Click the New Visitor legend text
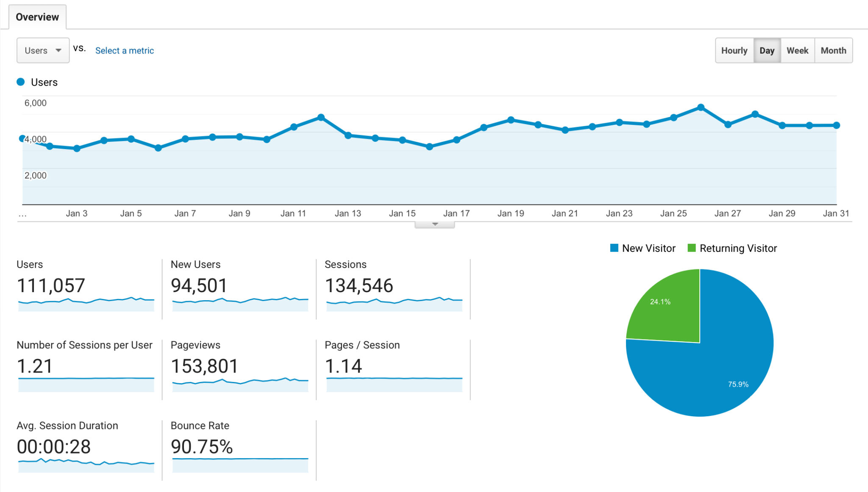This screenshot has width=868, height=492. 649,248
